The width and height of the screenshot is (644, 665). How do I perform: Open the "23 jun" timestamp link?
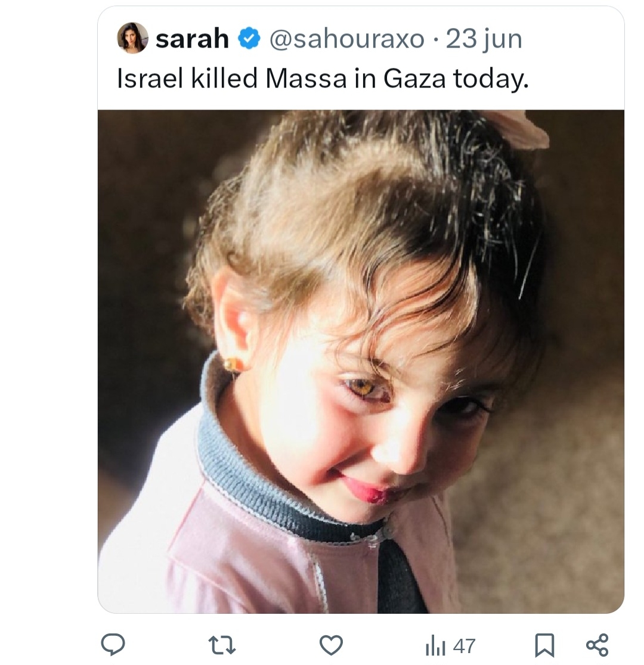[484, 39]
